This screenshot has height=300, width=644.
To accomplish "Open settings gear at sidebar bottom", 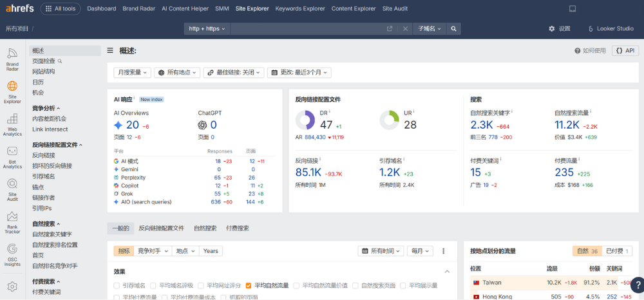I will [12, 286].
